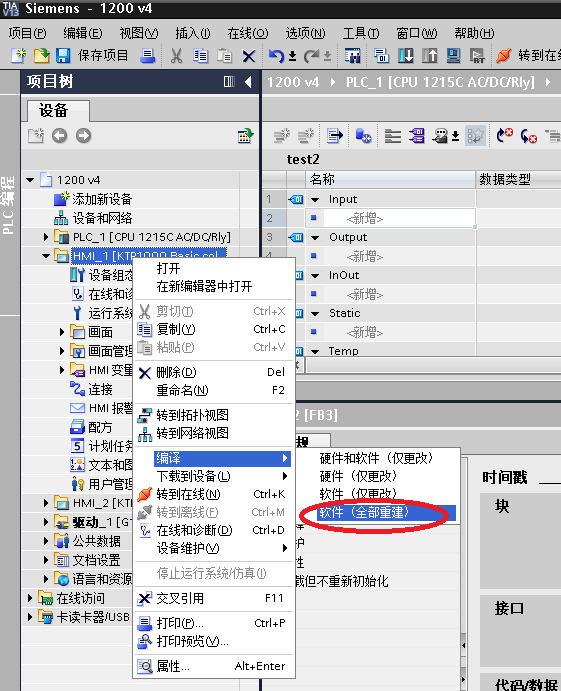
Task: Click the copy icon in main toolbar
Action: pos(201,56)
